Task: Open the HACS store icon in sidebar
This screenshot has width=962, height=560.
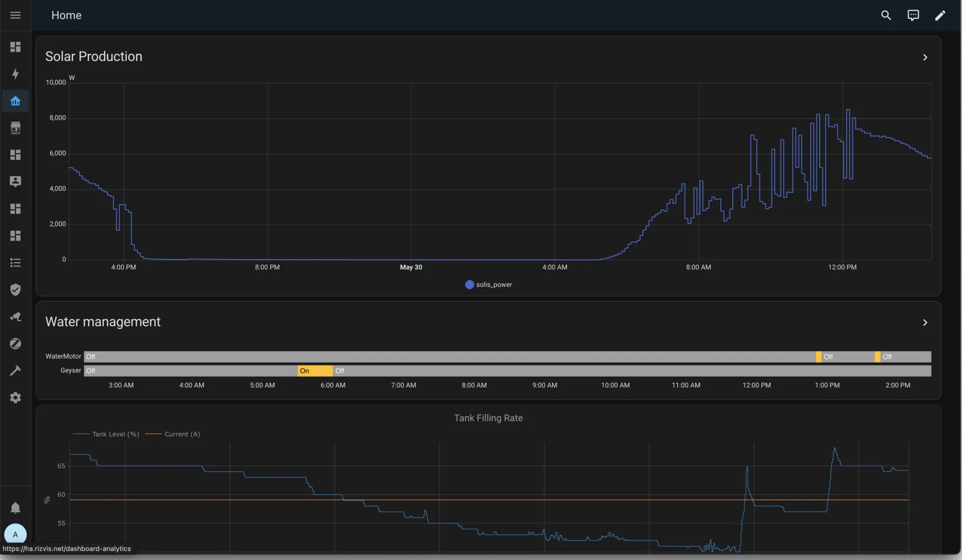Action: (15, 128)
